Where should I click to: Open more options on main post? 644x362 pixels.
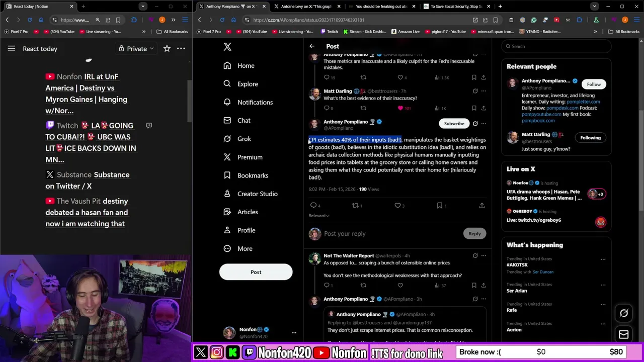(484, 124)
